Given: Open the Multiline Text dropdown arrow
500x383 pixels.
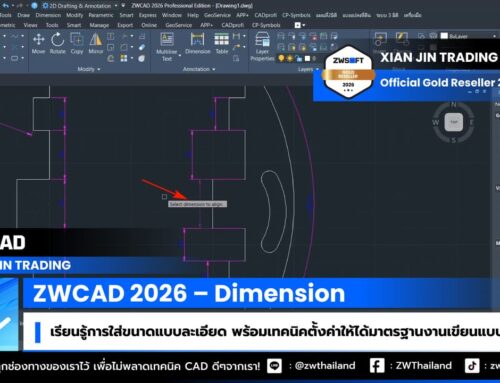Looking at the screenshot, I should [x=180, y=55].
